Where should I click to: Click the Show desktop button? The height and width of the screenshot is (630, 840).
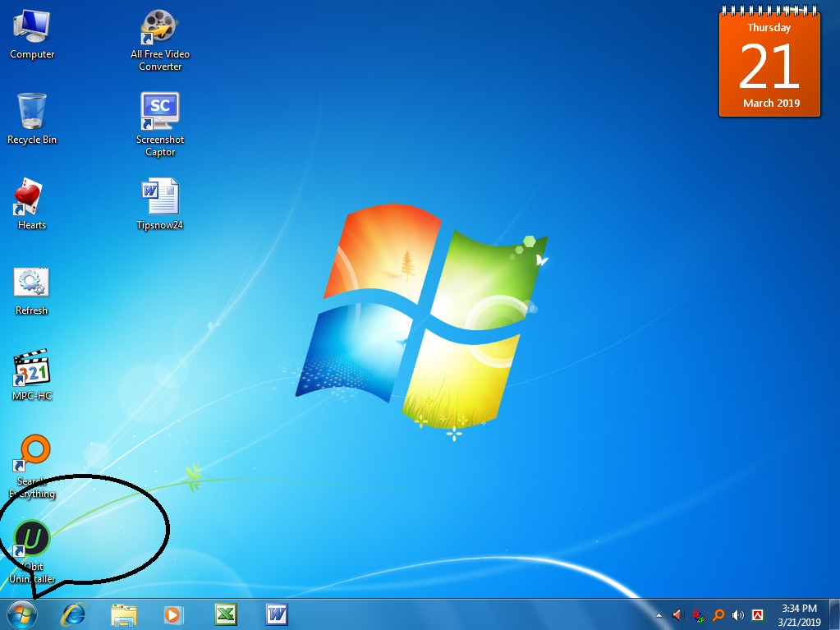pos(834,615)
